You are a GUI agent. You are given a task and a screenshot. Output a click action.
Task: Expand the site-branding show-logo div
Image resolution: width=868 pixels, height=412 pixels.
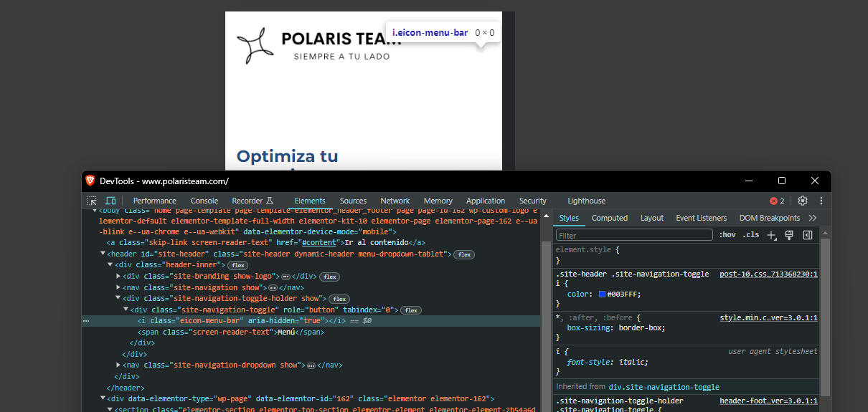(118, 276)
